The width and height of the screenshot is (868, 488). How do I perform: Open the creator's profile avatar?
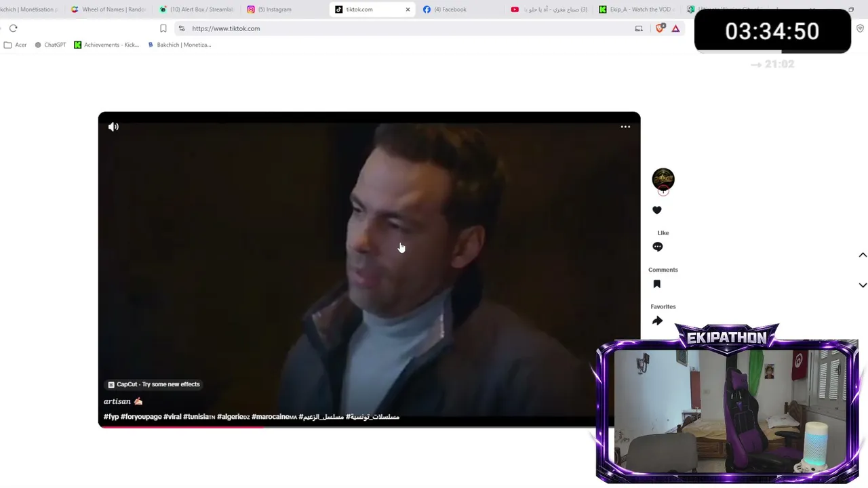click(x=663, y=179)
